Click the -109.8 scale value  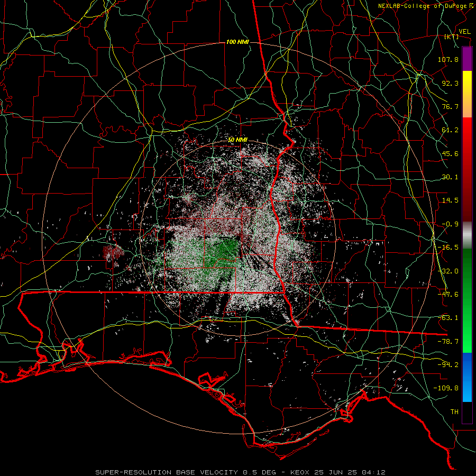[446, 388]
